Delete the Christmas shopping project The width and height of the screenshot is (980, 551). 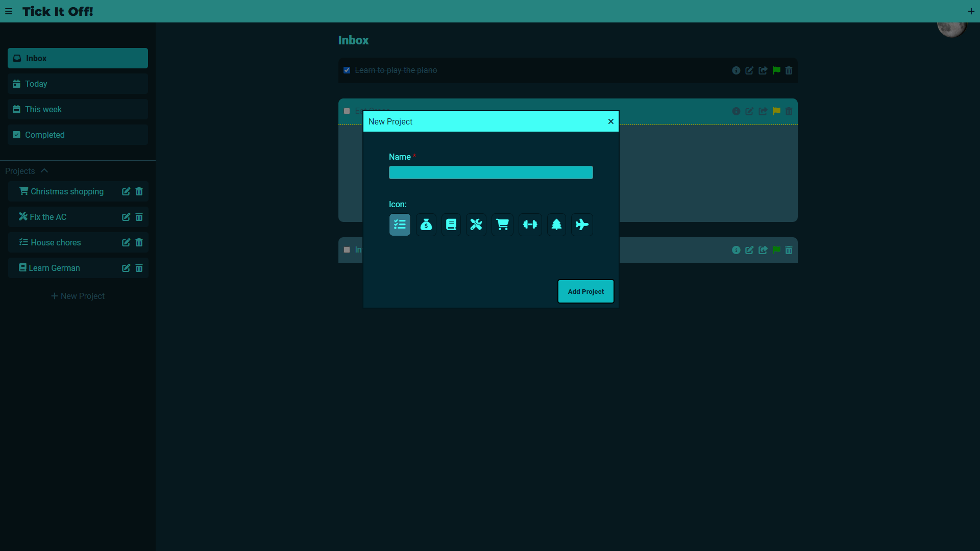(x=139, y=191)
